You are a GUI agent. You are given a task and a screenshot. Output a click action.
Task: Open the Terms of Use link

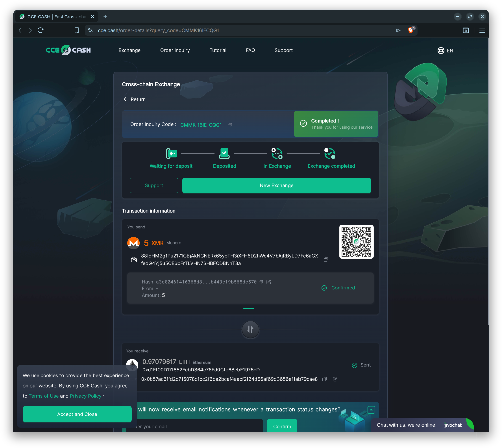coord(44,396)
